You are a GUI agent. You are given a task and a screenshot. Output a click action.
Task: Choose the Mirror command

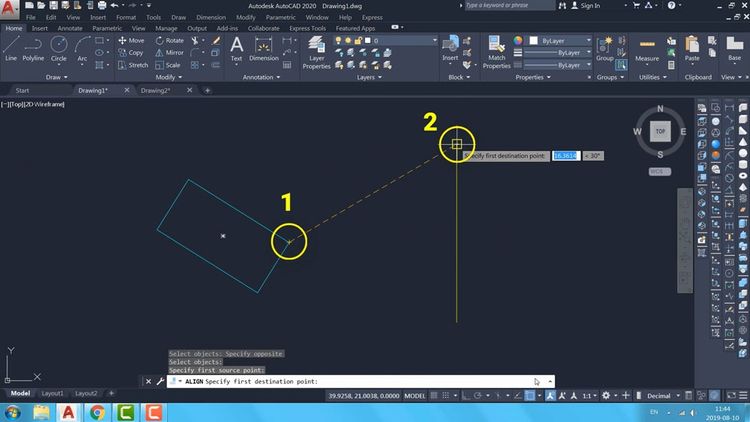pos(168,52)
